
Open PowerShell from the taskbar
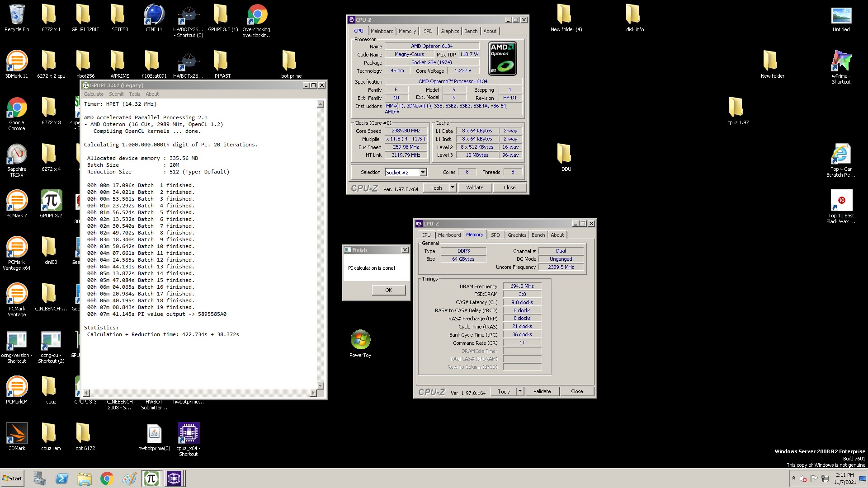62,478
